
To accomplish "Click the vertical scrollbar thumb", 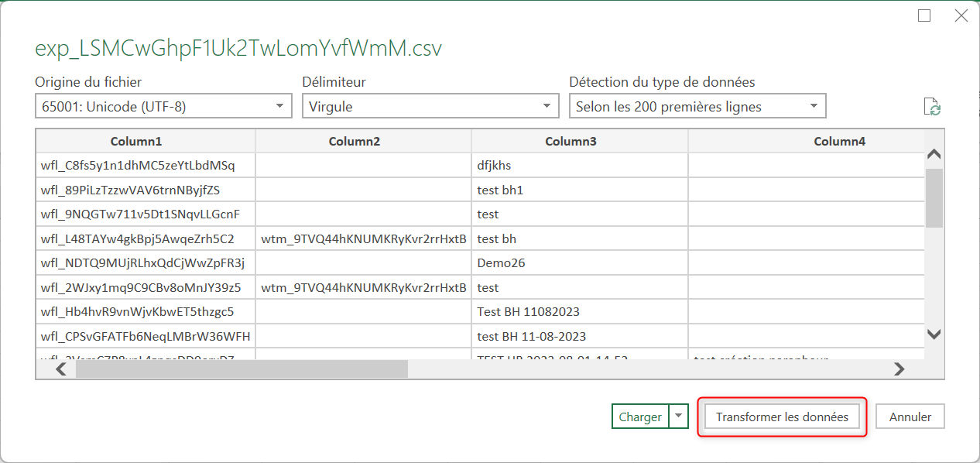I will click(934, 197).
